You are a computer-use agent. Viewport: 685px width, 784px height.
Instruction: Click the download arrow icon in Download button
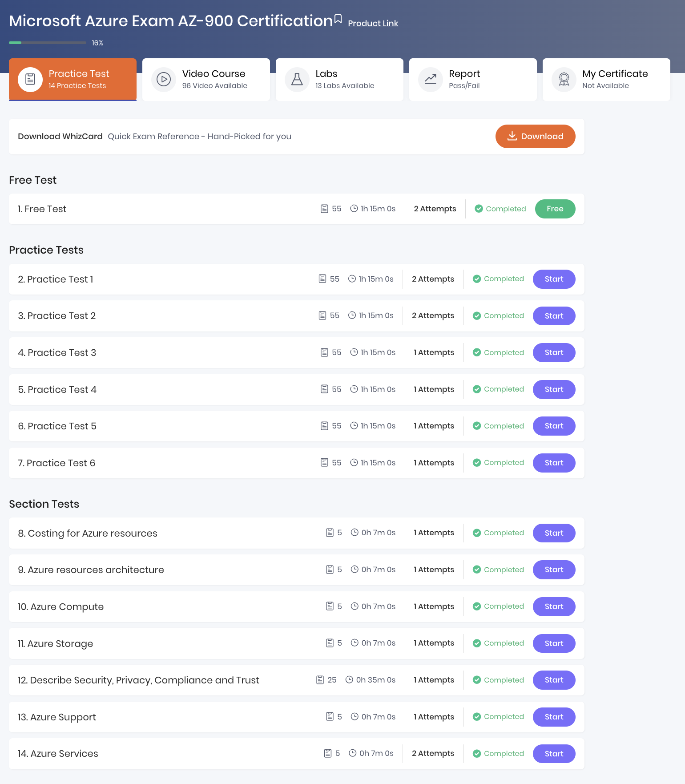point(512,136)
